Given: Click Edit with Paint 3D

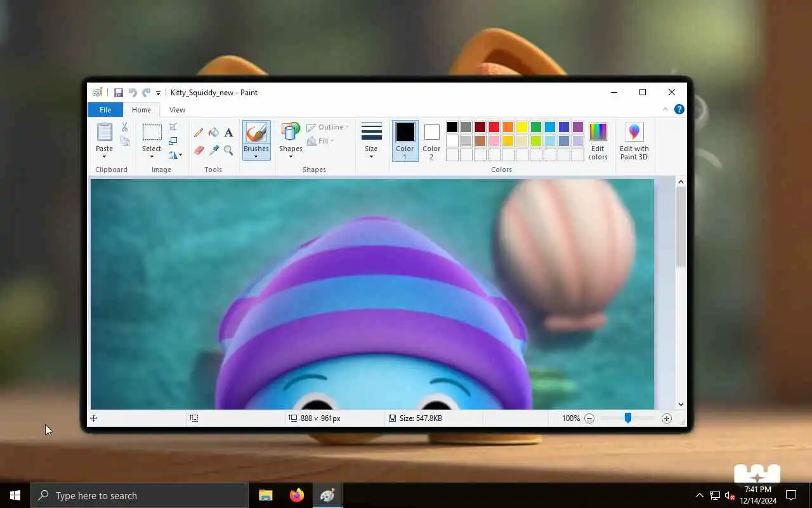Looking at the screenshot, I should coord(634,141).
